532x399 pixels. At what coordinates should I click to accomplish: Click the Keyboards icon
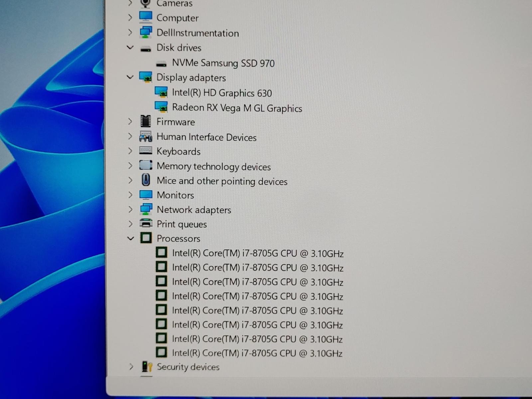pos(146,151)
